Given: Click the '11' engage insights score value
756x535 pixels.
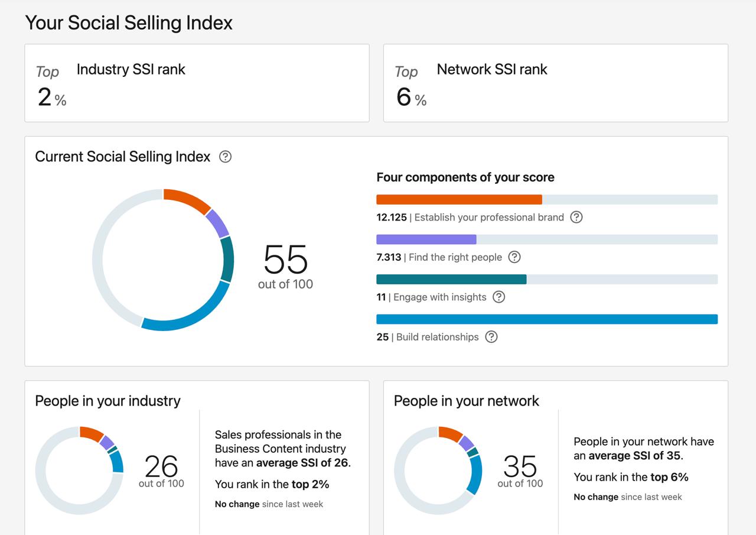Looking at the screenshot, I should click(x=381, y=297).
